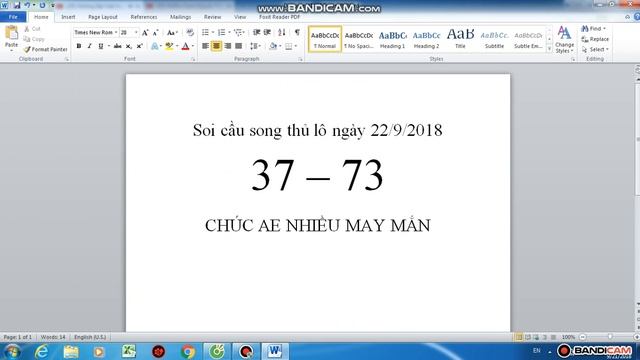This screenshot has height=360, width=640.
Task: Open the Select dropdown
Action: tap(595, 49)
